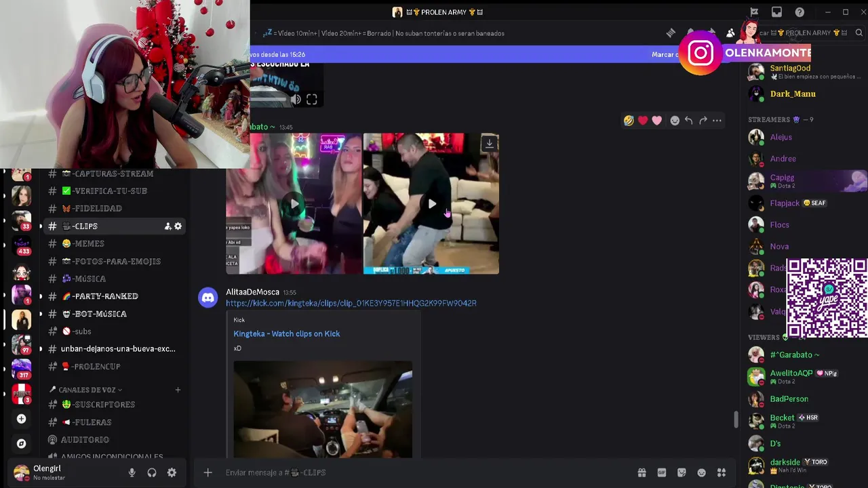Open the kick.com Kingteka clip link
Viewport: 868px width, 488px height.
pyautogui.click(x=351, y=303)
